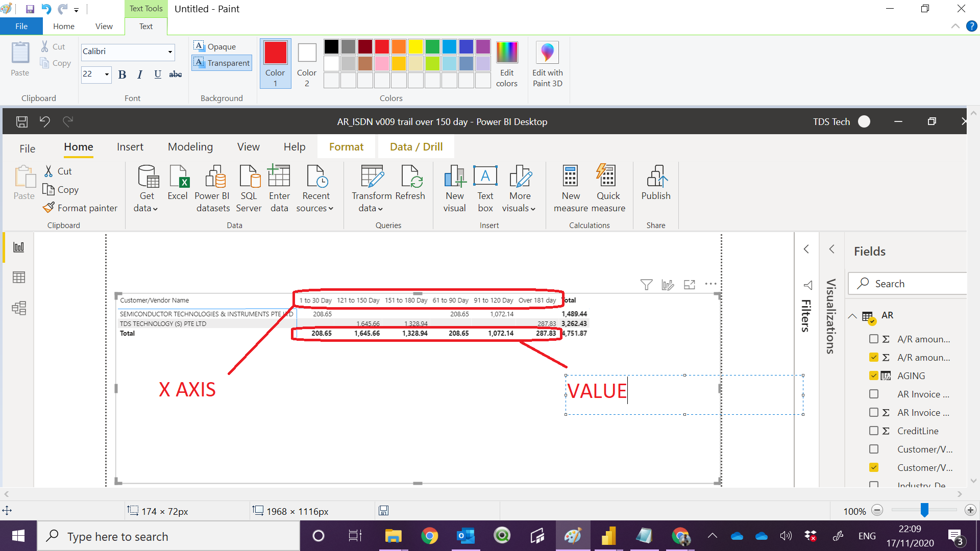Open Modeling tab in Power BI
Viewport: 980px width, 551px height.
tap(190, 147)
